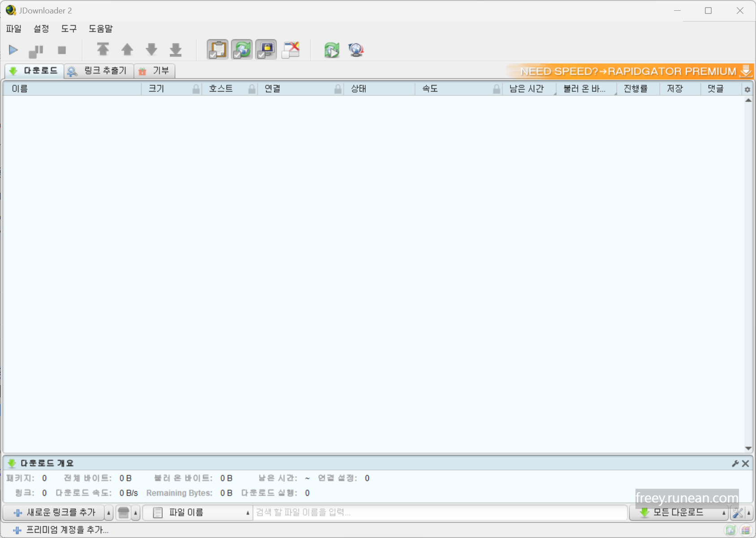This screenshot has width=756, height=538.
Task: Open the 도구 menu
Action: point(69,28)
